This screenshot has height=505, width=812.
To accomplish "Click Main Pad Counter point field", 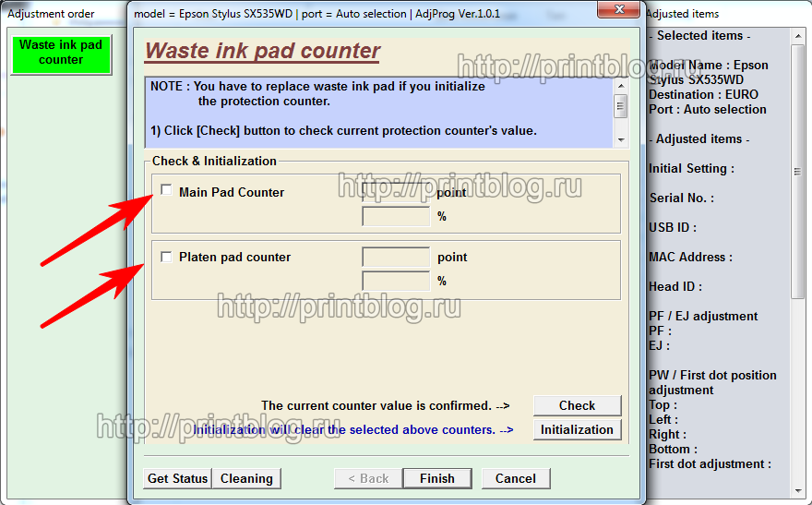I will coord(396,192).
